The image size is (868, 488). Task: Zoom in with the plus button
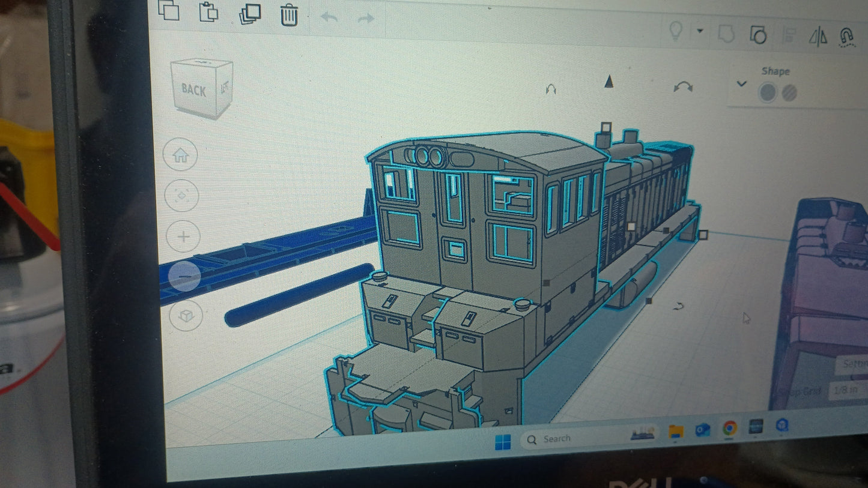[184, 236]
